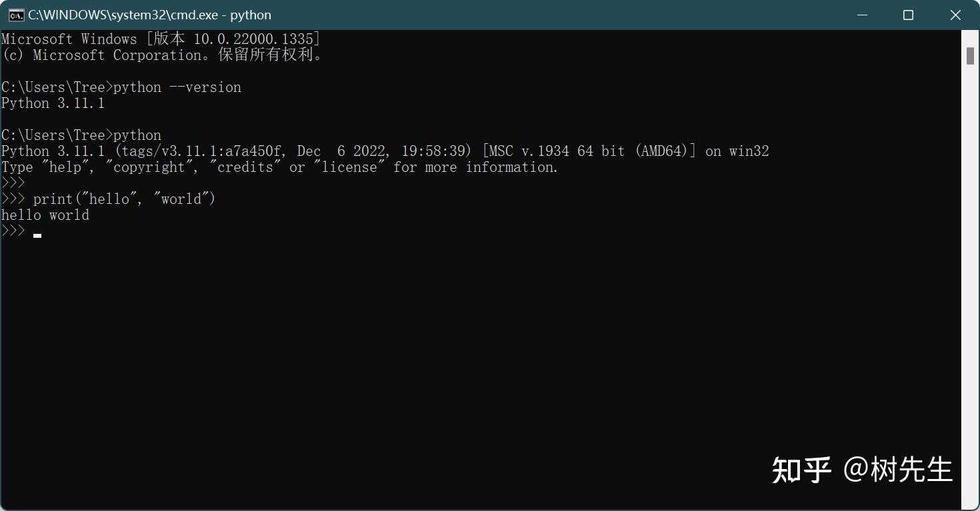
Task: Click the scrollbar track below the thumb
Action: coord(971,266)
